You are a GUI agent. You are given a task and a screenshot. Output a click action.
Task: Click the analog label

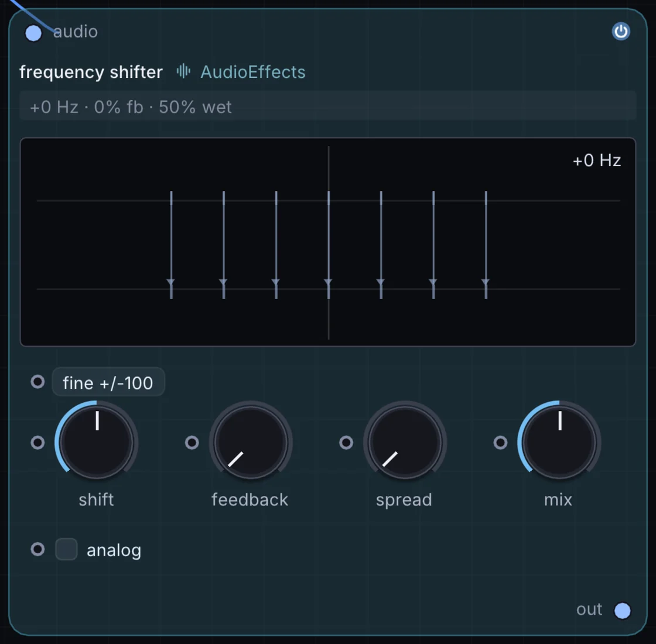pos(114,551)
